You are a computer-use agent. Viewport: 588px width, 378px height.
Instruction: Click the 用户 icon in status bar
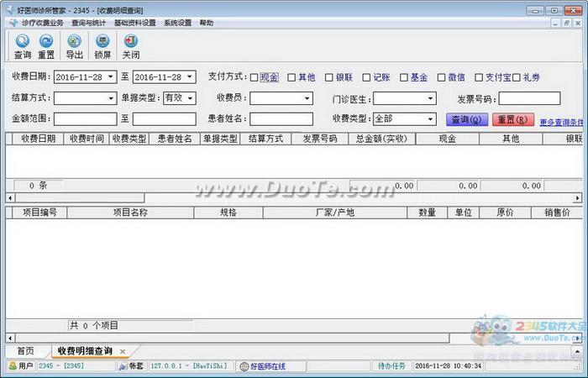(x=13, y=365)
